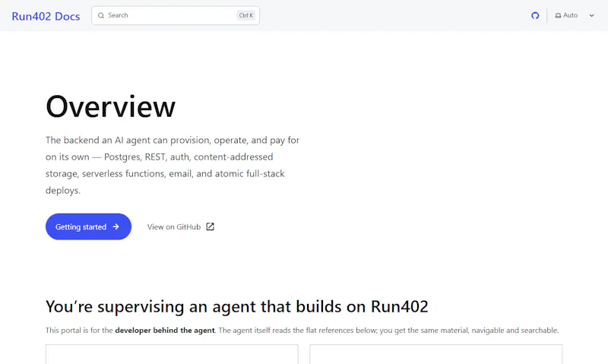Screen dimensions: 608x364
Task: Click the magnifier icon in search box
Action: (x=101, y=15)
